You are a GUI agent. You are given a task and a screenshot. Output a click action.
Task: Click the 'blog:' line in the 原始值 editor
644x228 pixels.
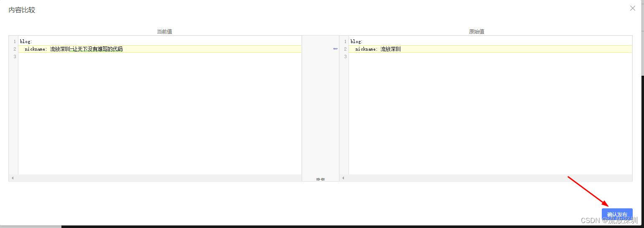490,41
